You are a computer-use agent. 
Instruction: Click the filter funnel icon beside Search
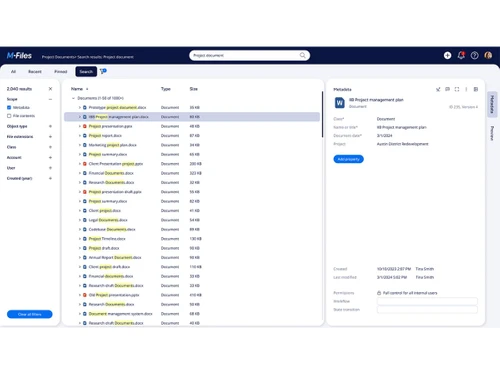click(x=103, y=71)
